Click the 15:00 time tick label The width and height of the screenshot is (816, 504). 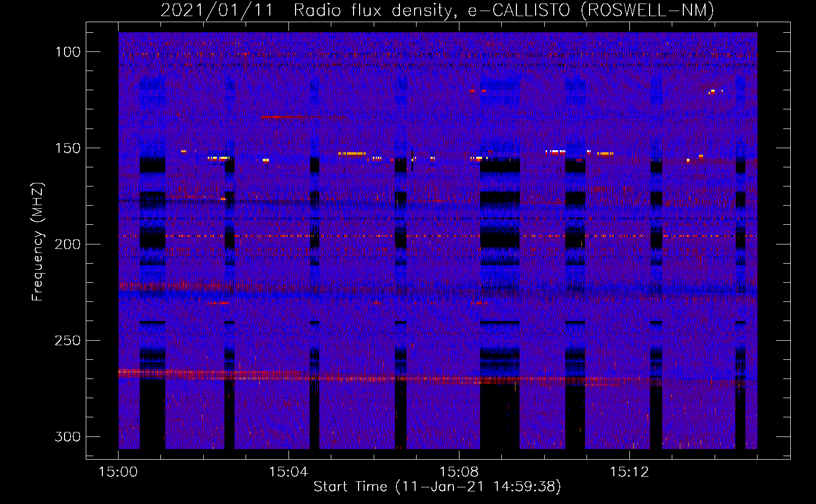[118, 472]
